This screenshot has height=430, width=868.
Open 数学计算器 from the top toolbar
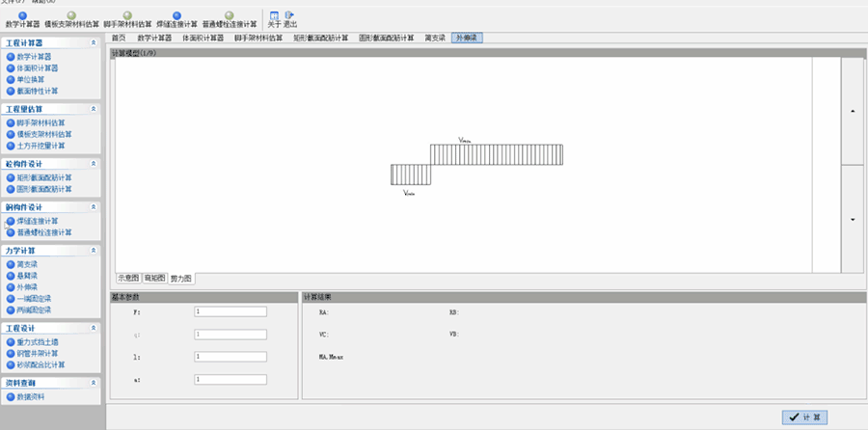pos(23,17)
